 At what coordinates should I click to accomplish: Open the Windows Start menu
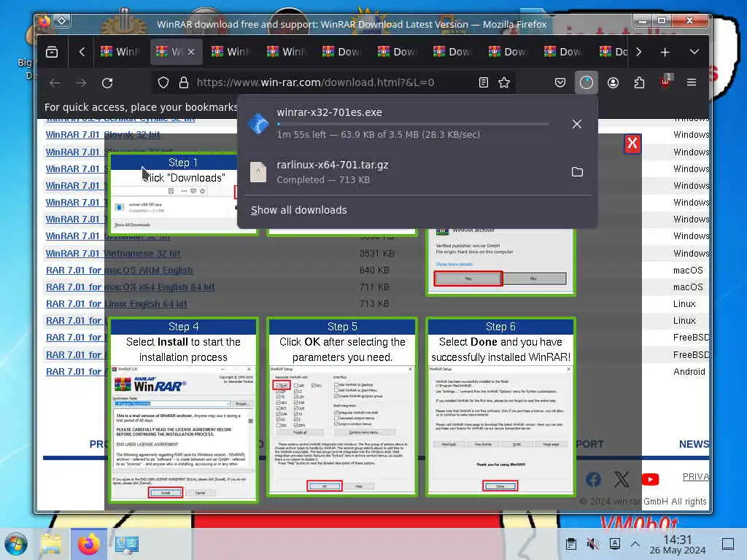click(x=16, y=544)
